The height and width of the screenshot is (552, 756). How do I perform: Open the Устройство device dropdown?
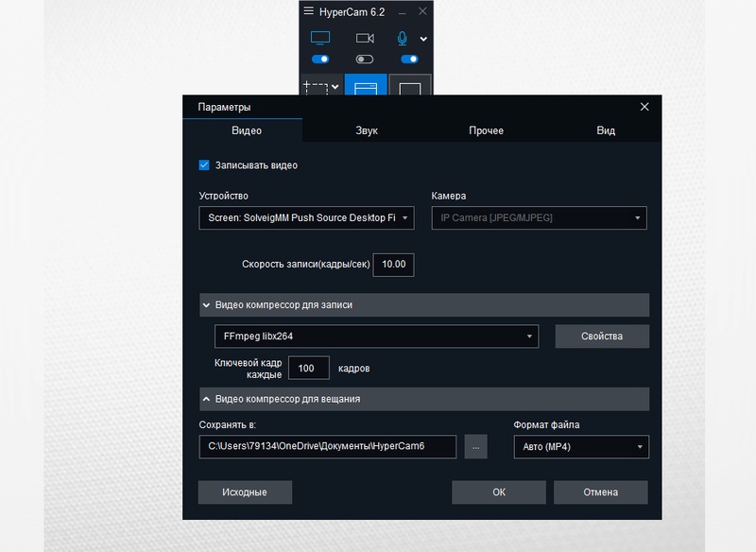[306, 218]
